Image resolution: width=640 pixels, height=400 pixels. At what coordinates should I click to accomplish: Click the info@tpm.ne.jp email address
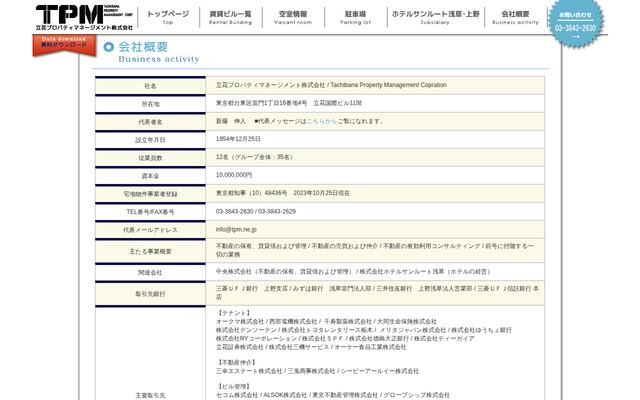236,229
